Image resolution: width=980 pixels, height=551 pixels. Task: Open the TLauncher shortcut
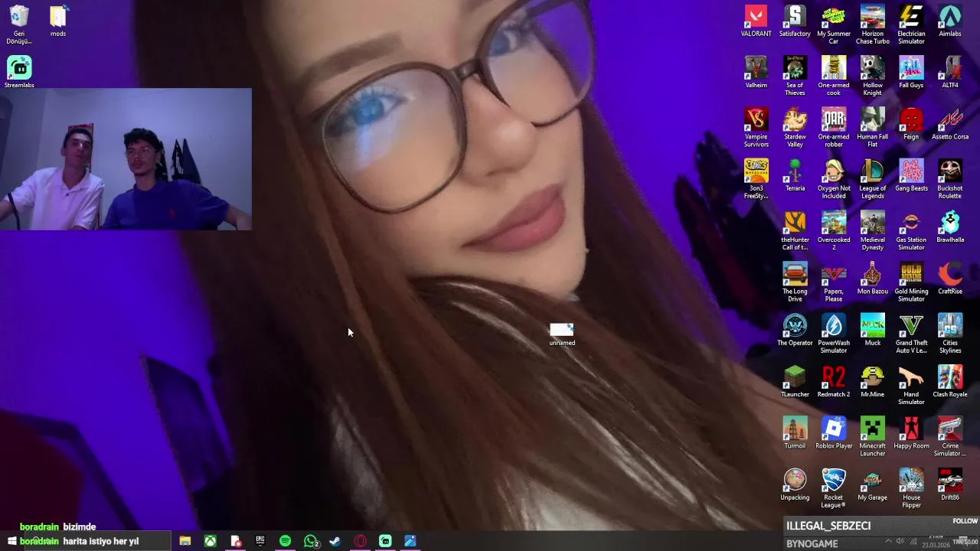click(x=795, y=380)
